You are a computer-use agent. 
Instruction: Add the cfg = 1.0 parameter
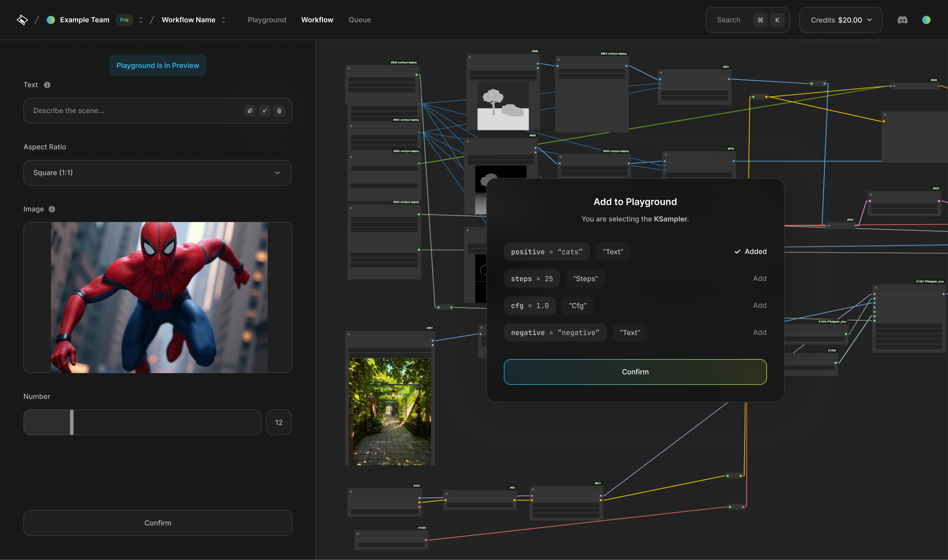pos(760,305)
